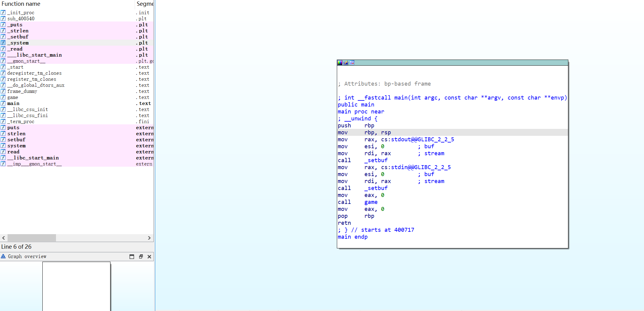
Task: Click the 'call game' instruction operand
Action: pyautogui.click(x=371, y=202)
